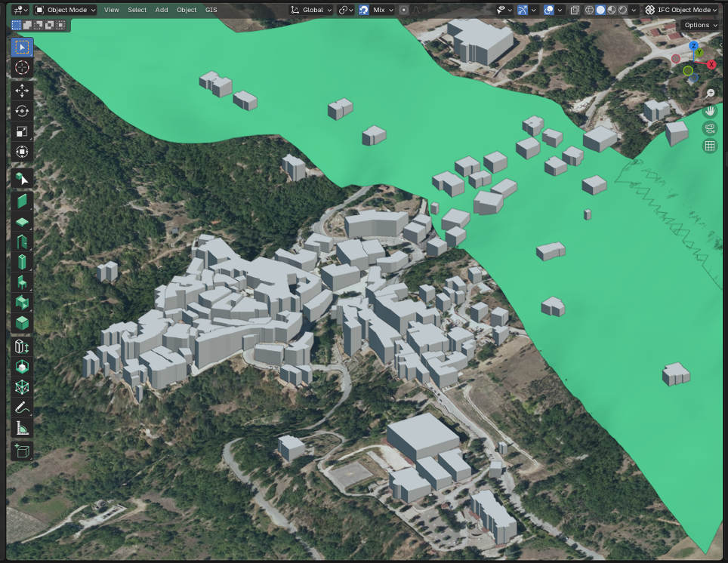
Task: Select the Add Cube tool
Action: [21, 450]
